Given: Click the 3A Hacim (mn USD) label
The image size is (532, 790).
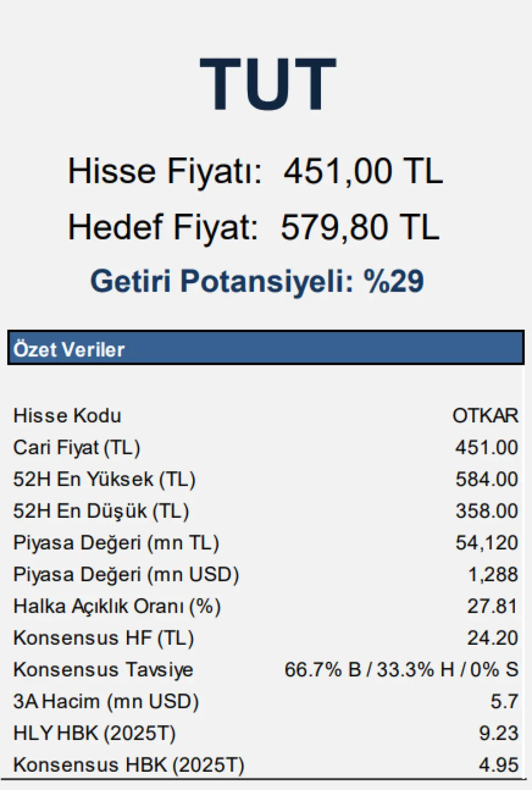Looking at the screenshot, I should (x=106, y=701).
